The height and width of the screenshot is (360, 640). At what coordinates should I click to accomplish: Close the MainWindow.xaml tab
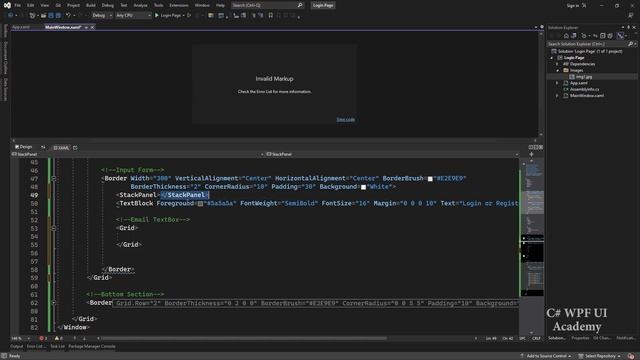(x=92, y=27)
